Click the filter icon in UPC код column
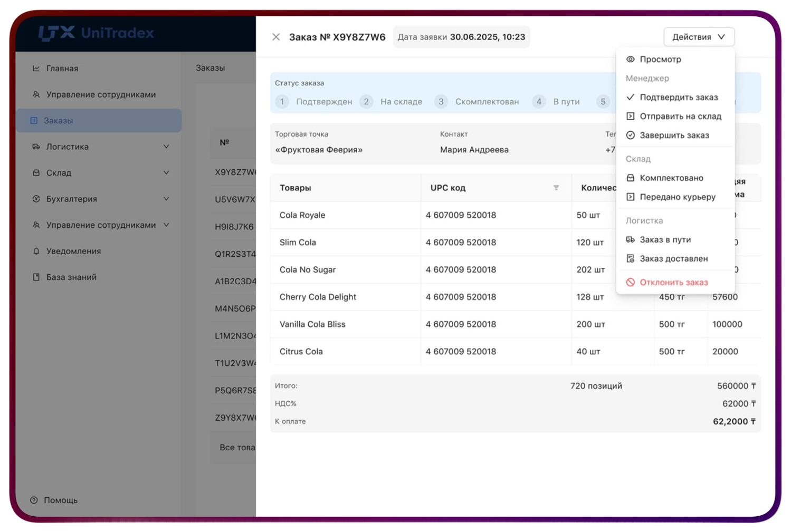Image resolution: width=791 pixels, height=532 pixels. [x=556, y=188]
